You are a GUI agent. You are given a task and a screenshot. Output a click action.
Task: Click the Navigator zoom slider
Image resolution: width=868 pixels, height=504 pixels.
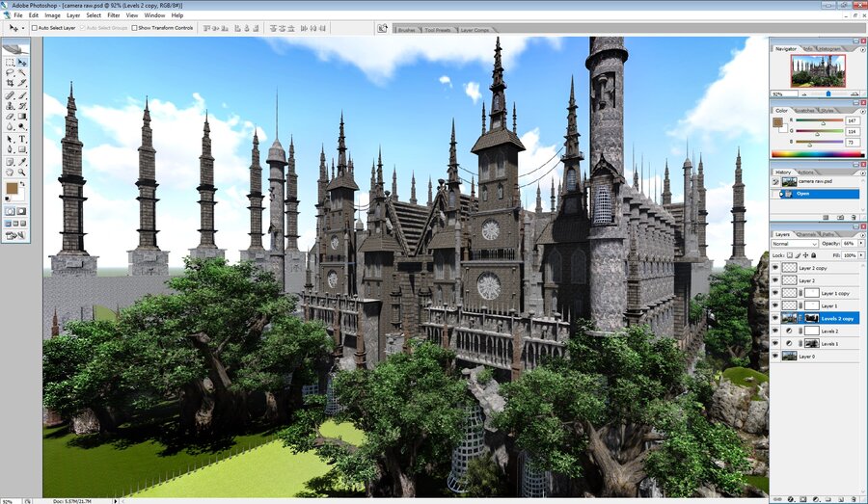pos(828,94)
